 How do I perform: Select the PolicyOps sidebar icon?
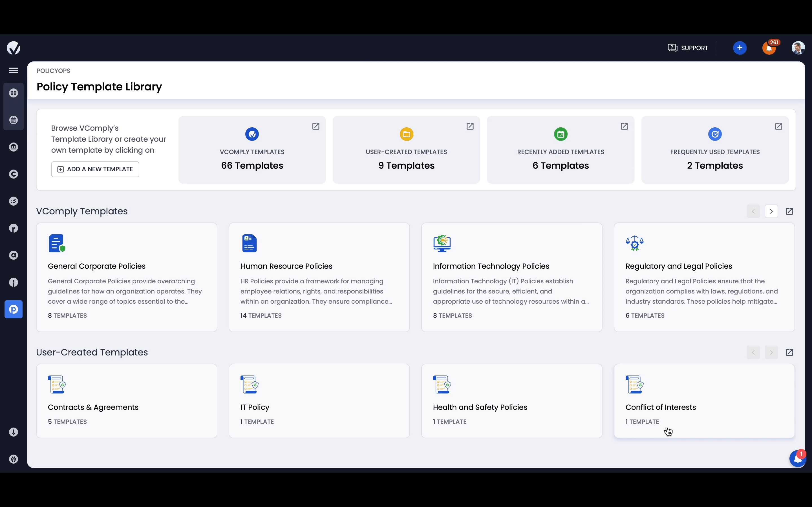pyautogui.click(x=14, y=309)
